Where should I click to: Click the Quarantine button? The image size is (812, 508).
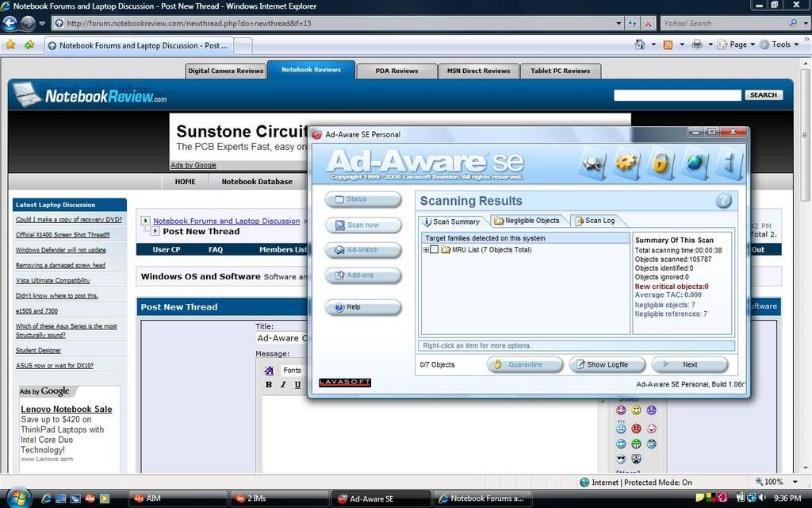coord(525,364)
